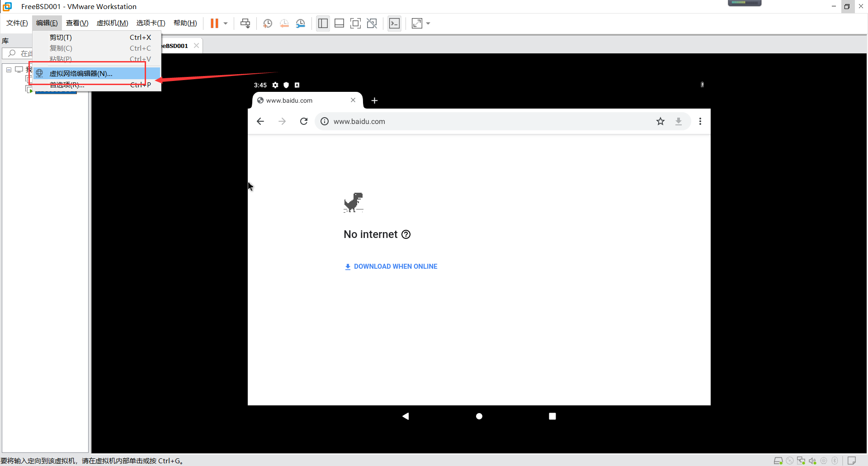Image resolution: width=868 pixels, height=466 pixels.
Task: Click the hard disk status bar icon
Action: [778, 461]
